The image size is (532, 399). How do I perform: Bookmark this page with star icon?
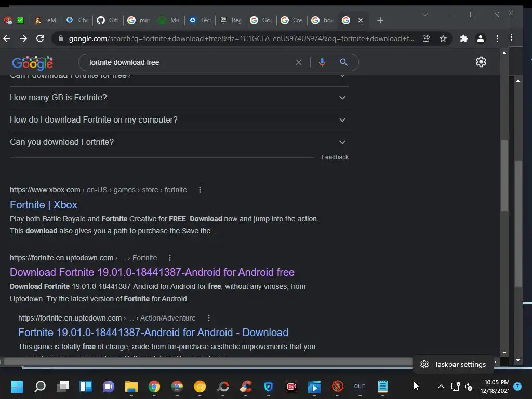[443, 38]
